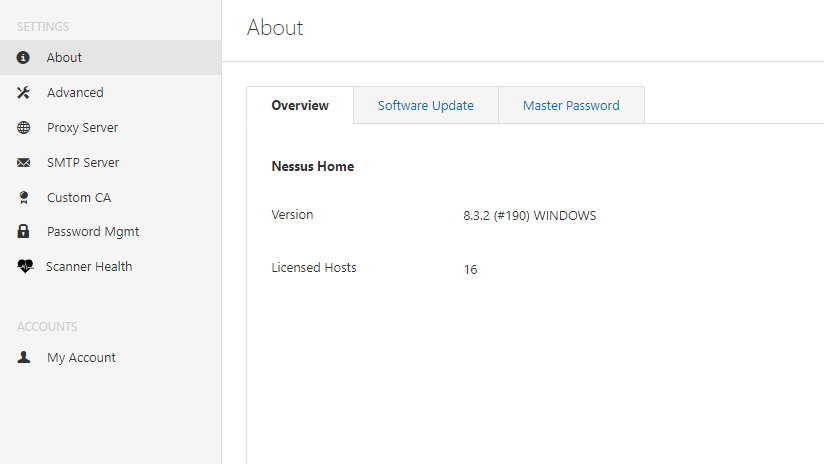Navigate to the Custom CA label

point(79,198)
